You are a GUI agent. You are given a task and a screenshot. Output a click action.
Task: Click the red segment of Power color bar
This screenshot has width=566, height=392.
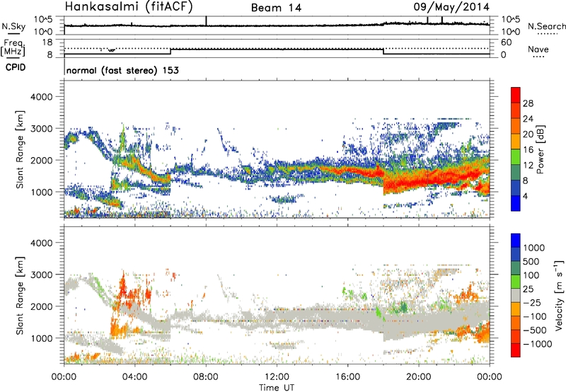[x=516, y=95]
